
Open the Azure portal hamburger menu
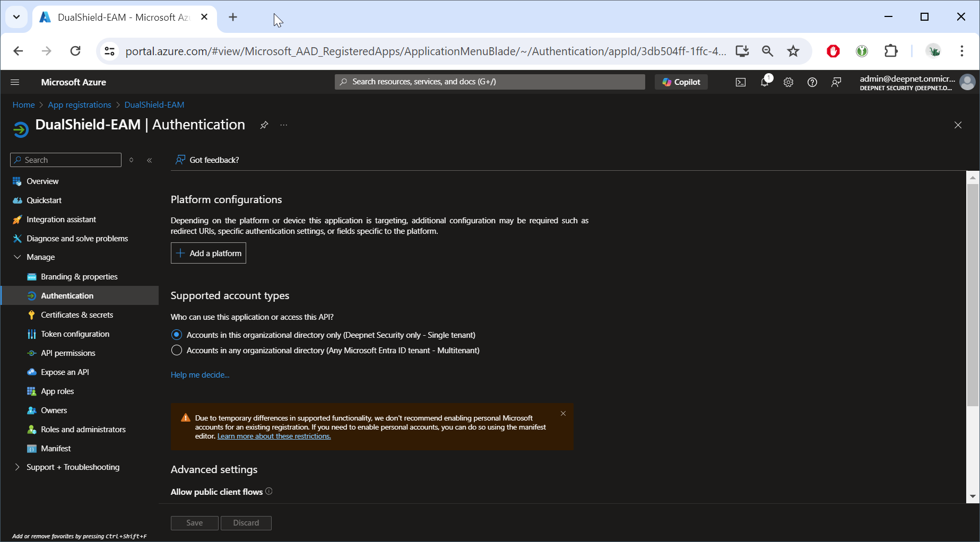15,82
